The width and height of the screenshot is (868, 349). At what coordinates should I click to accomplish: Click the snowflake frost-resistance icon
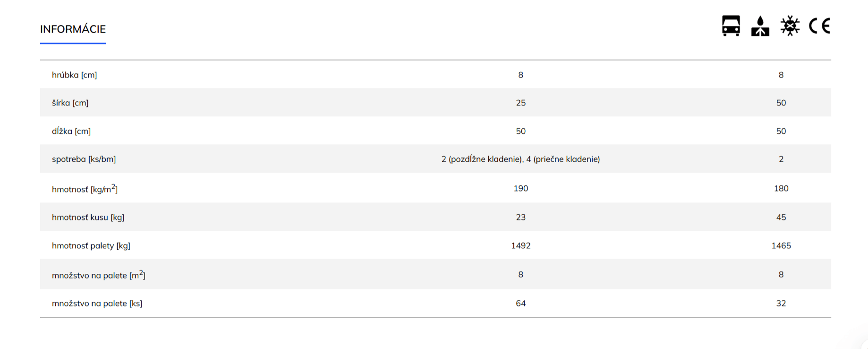click(x=790, y=26)
